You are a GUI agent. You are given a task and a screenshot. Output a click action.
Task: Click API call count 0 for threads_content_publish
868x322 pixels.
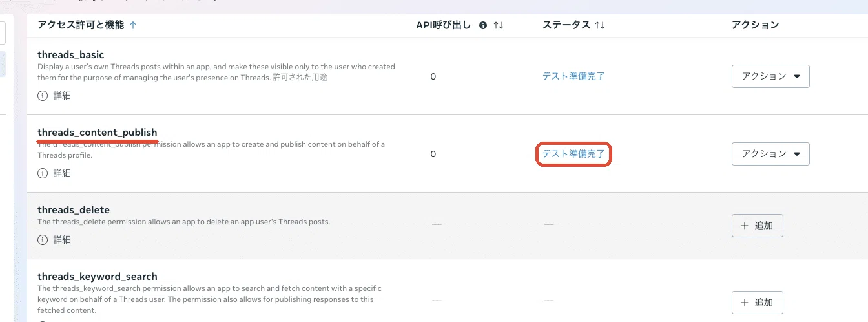pyautogui.click(x=433, y=154)
